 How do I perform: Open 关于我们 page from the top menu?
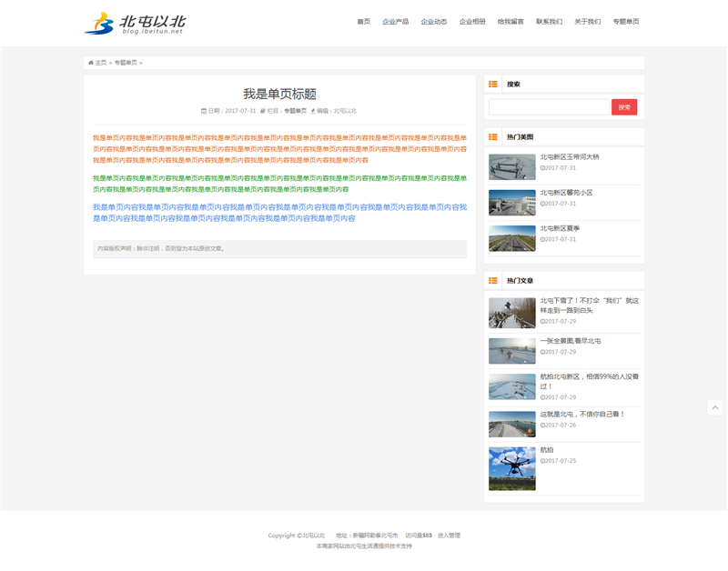click(x=587, y=22)
